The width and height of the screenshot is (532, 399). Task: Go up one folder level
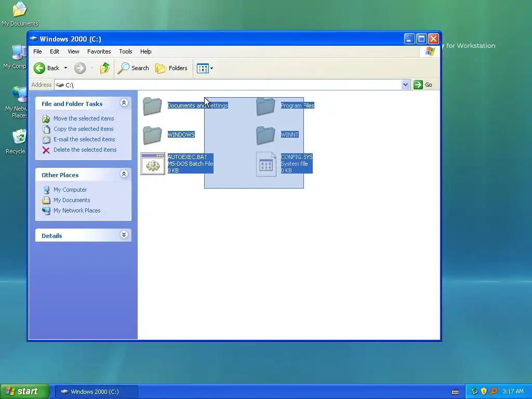click(x=105, y=68)
